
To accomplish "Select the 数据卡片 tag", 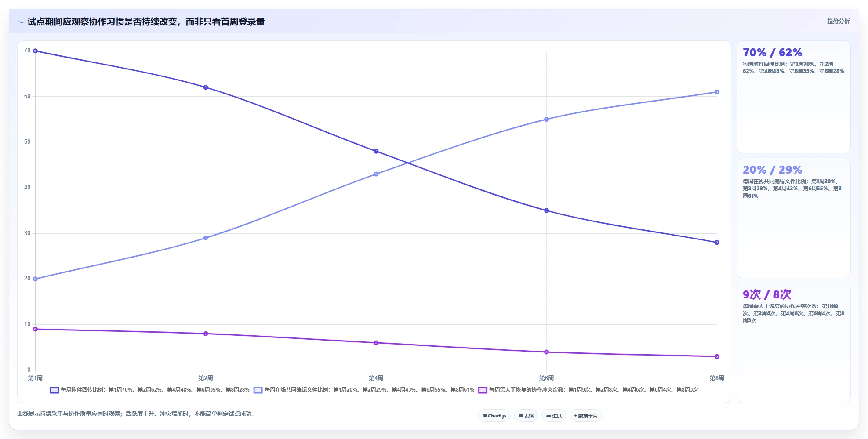I will tap(585, 416).
